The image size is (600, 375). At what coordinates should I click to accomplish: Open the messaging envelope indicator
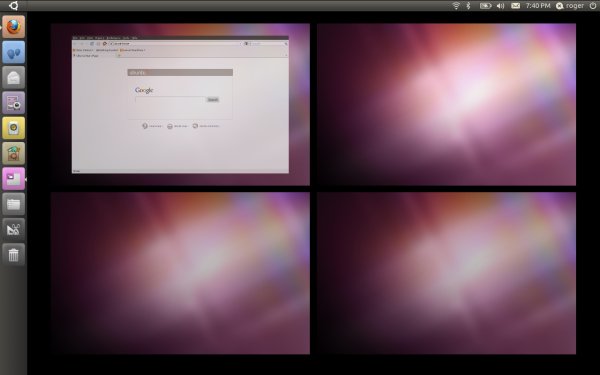click(x=515, y=5)
